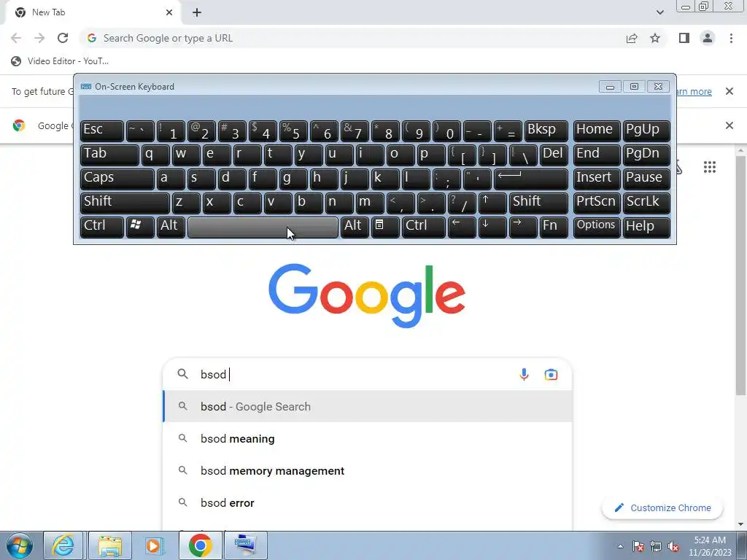Select the bsod error suggestion
The width and height of the screenshot is (747, 560).
tap(367, 503)
